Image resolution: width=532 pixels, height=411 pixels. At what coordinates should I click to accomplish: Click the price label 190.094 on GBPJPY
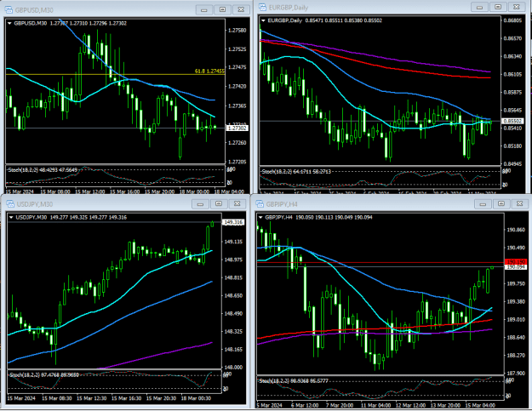pos(517,267)
